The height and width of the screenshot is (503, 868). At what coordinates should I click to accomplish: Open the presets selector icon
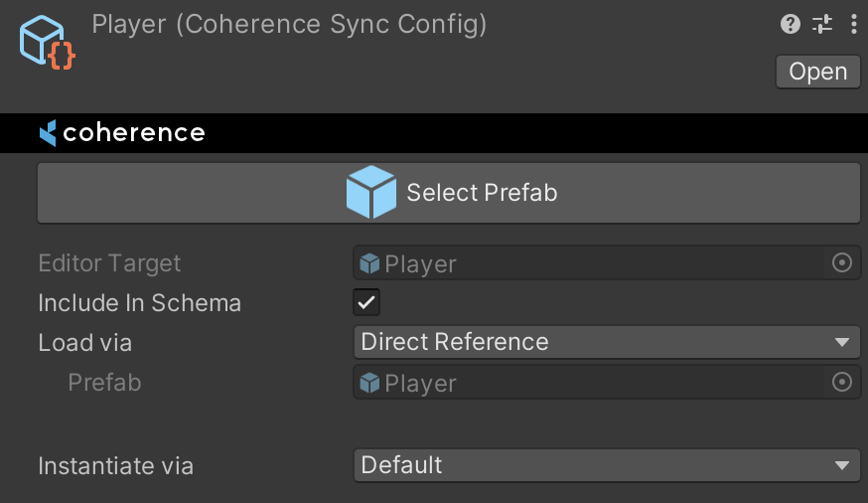coord(822,24)
